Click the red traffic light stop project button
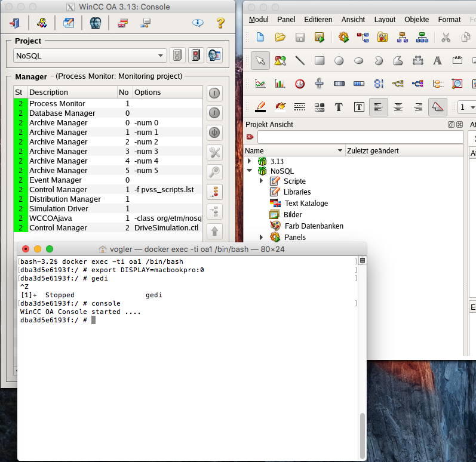 (196, 55)
